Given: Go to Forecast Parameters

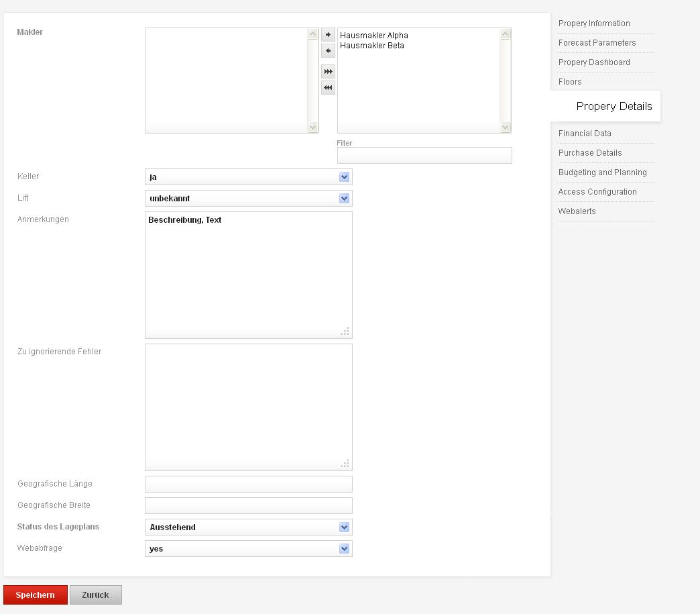Looking at the screenshot, I should point(597,43).
